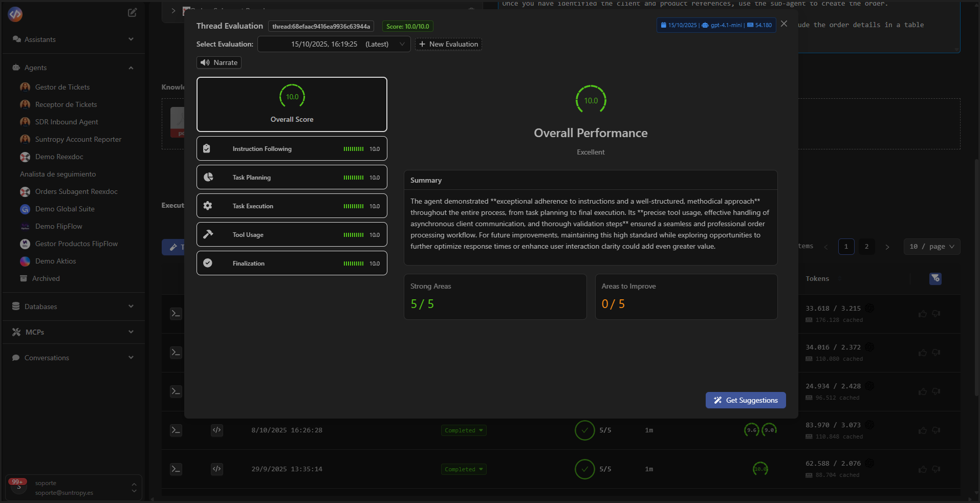Click the Get Suggestions button
Screen dimensions: 980x503
point(746,400)
